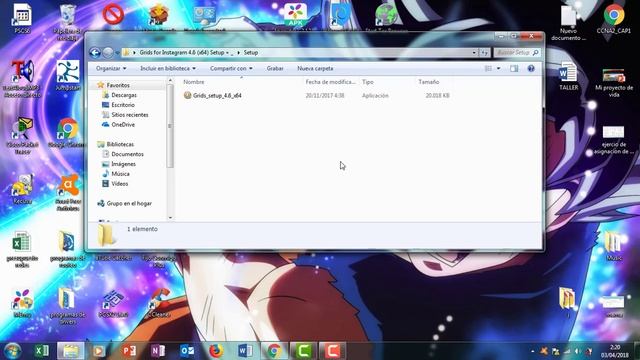Click the Buscar Setup search field

pyautogui.click(x=517, y=53)
